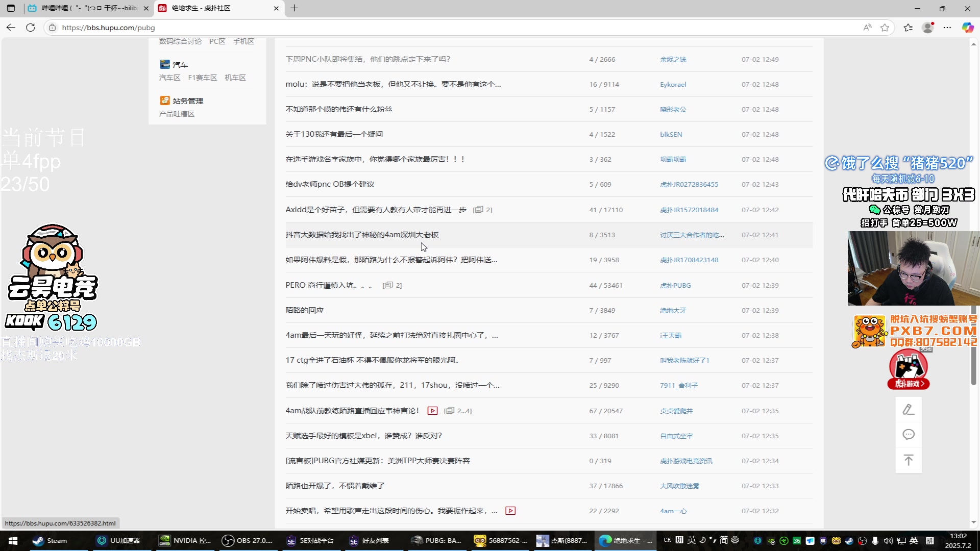
Task: Open the taskbar clock showing 13:02
Action: [958, 540]
